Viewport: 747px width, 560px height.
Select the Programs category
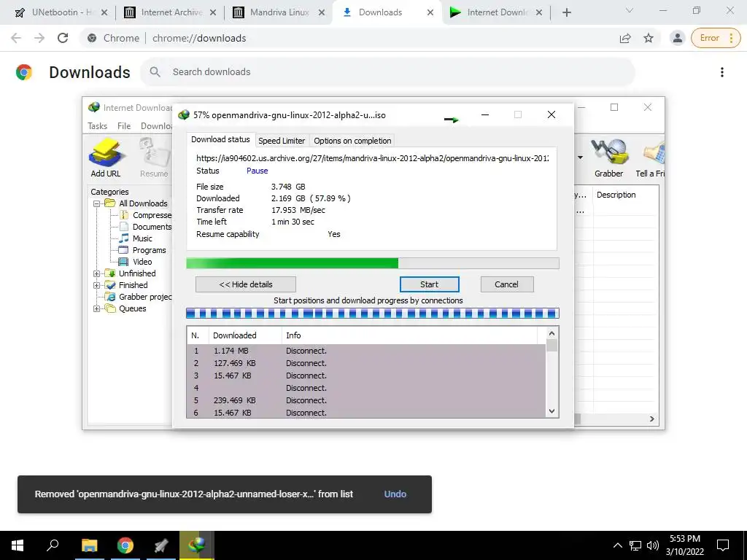[149, 250]
